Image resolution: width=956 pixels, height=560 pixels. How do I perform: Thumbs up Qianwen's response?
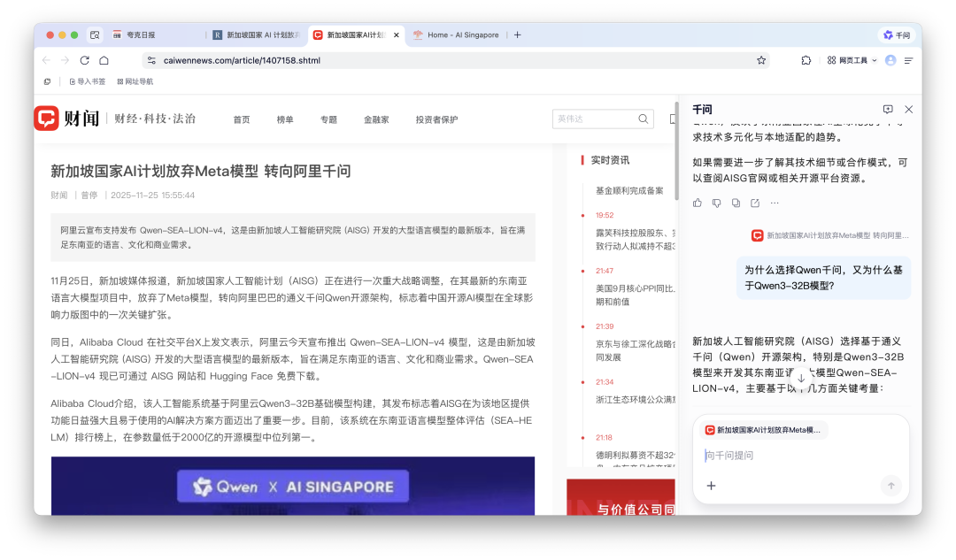tap(698, 203)
